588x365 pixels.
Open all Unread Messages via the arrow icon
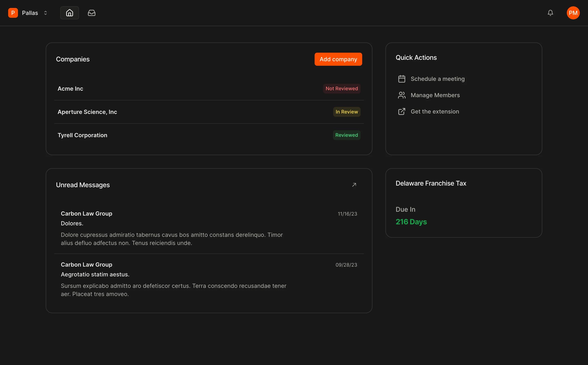click(354, 185)
